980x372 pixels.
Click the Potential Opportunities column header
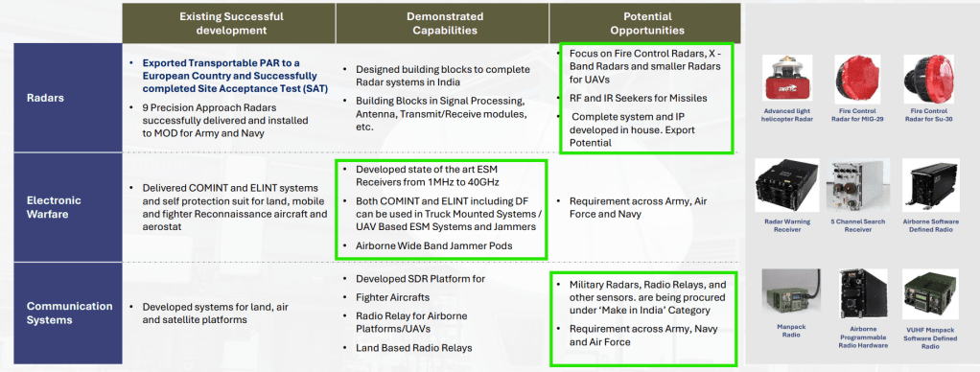(x=646, y=23)
